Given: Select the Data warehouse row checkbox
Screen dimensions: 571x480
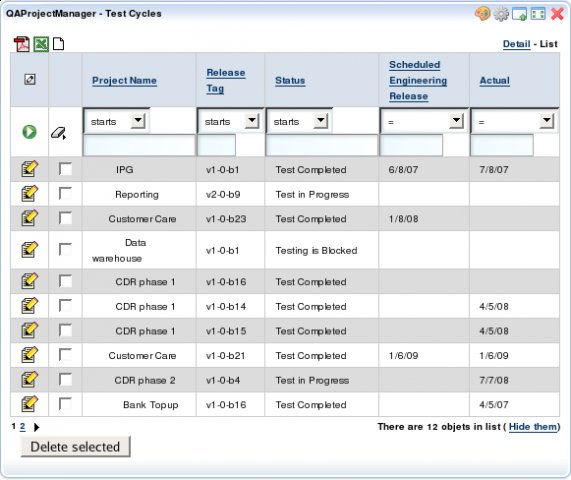Looking at the screenshot, I should pyautogui.click(x=66, y=249).
